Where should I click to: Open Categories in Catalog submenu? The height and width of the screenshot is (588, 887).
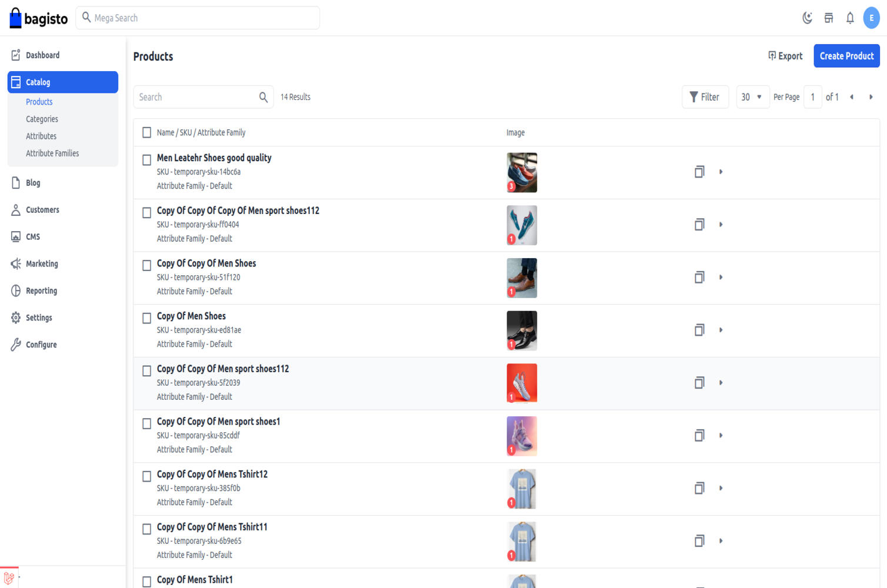[x=42, y=119]
